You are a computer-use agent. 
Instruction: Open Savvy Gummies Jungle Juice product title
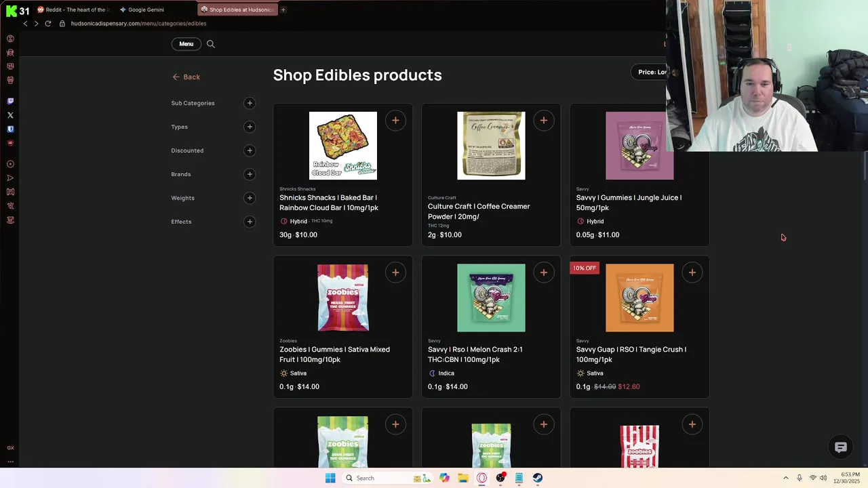tap(629, 203)
